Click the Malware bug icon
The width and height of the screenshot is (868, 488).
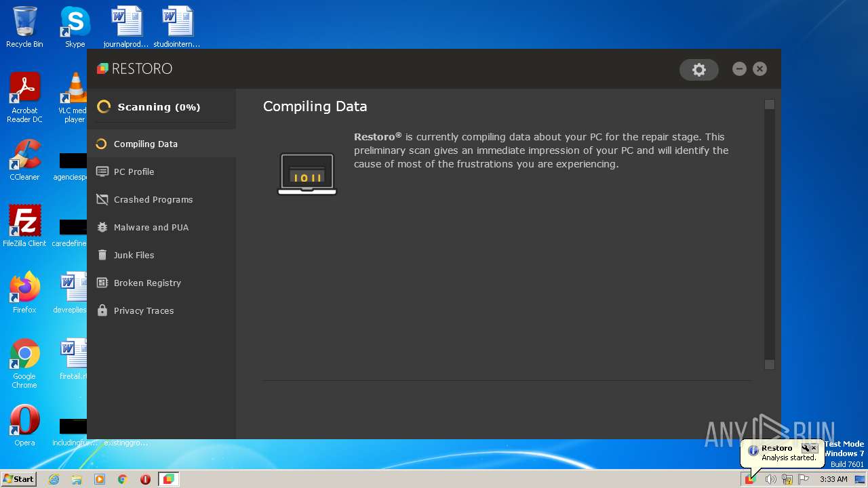pos(102,227)
